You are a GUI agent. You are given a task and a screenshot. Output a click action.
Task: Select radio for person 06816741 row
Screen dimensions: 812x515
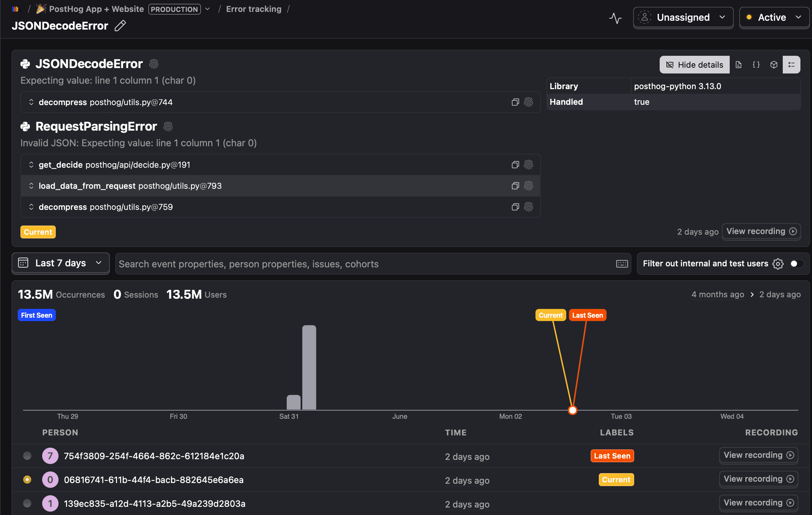[x=27, y=480]
